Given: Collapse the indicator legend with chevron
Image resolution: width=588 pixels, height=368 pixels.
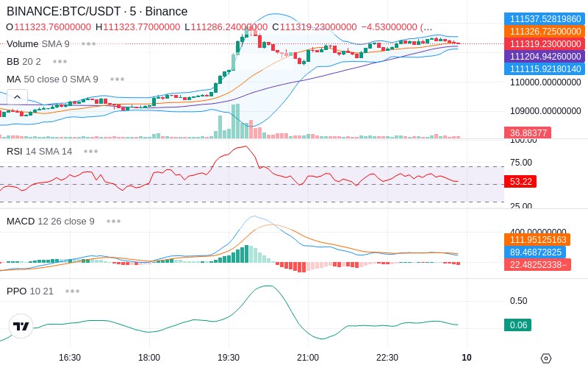Looking at the screenshot, I should [17, 97].
